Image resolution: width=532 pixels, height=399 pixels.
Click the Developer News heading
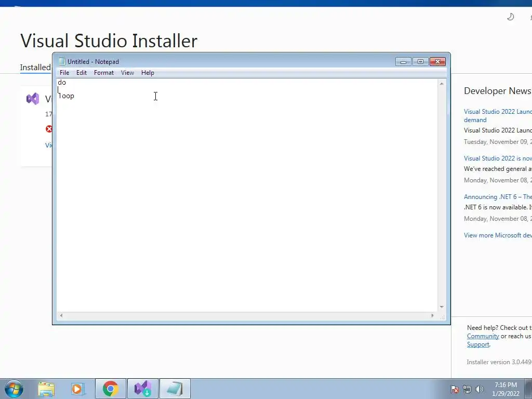497,91
